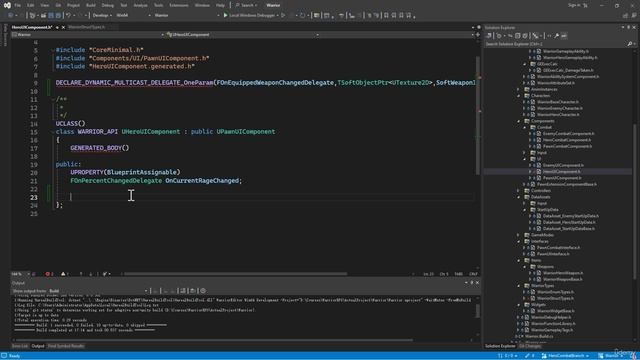640x360 pixels.
Task: Open the UHeroUIComponent class navigation dropdown
Action: click(x=242, y=35)
